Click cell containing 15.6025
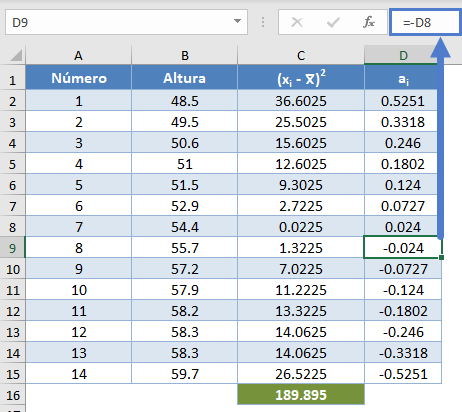Viewport: 462px width, 412px height. coord(301,143)
